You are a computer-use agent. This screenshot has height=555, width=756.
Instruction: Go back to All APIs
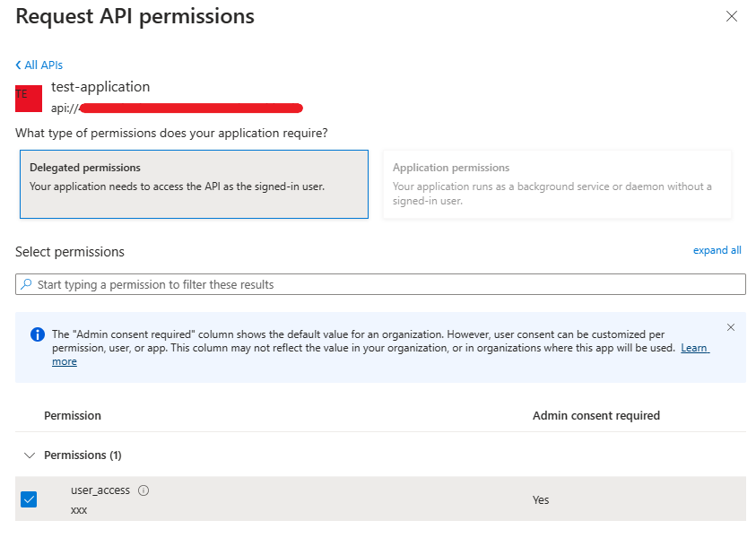[39, 65]
